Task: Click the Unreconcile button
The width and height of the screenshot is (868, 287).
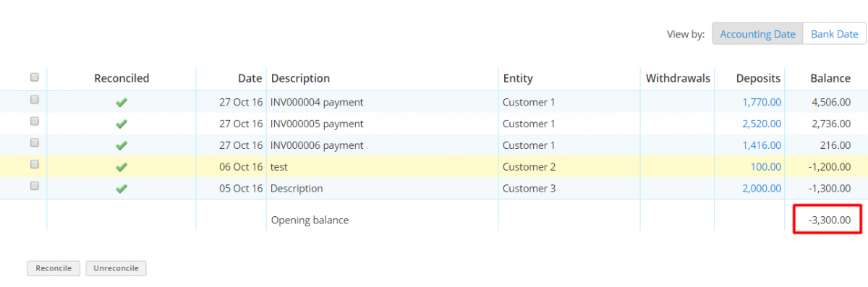Action: [x=116, y=268]
